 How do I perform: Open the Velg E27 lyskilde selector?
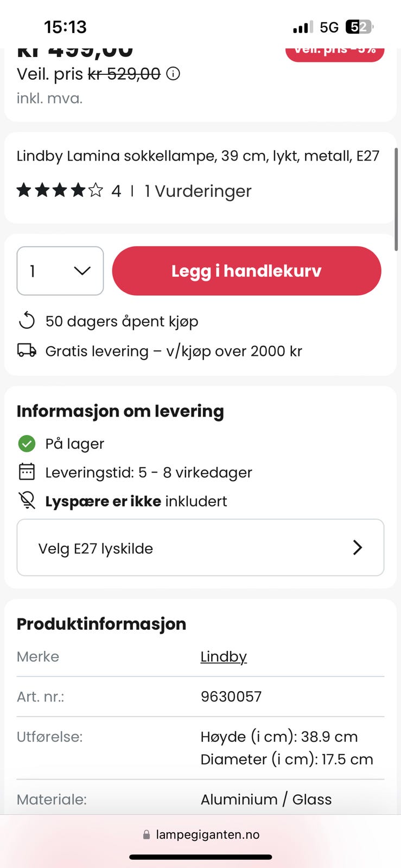pos(200,547)
